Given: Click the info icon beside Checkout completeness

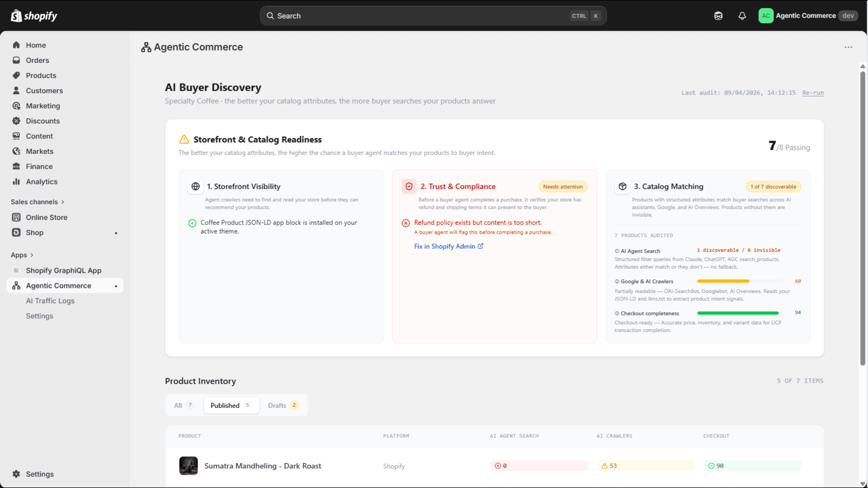Looking at the screenshot, I should [x=617, y=313].
